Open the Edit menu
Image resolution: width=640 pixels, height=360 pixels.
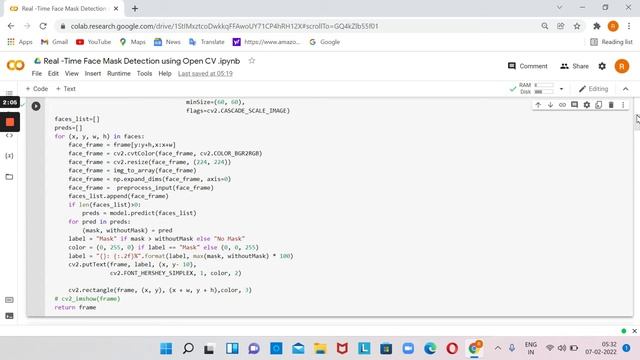(x=53, y=73)
